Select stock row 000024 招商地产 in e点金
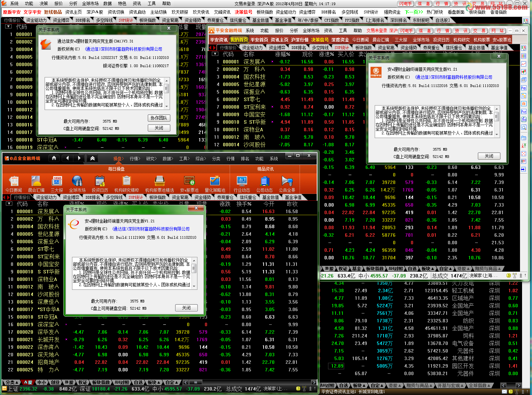Image resolution: width=532 pixels, height=395 pixels. coord(160,362)
